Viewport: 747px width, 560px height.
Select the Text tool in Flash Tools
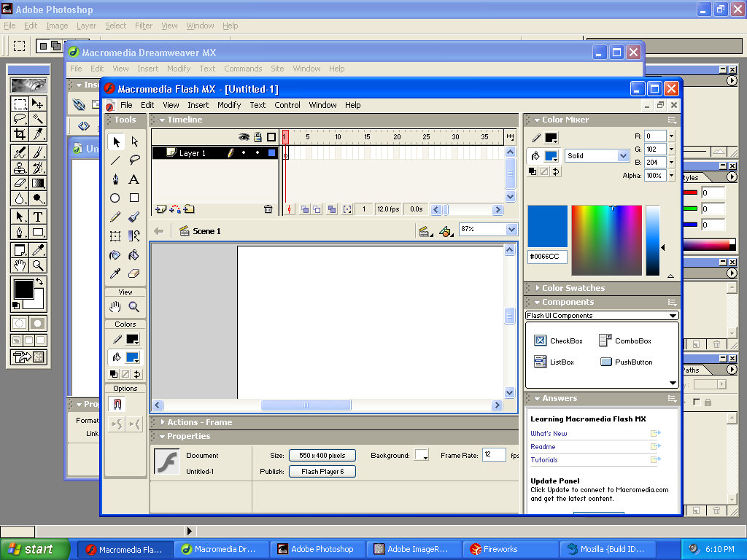[134, 179]
